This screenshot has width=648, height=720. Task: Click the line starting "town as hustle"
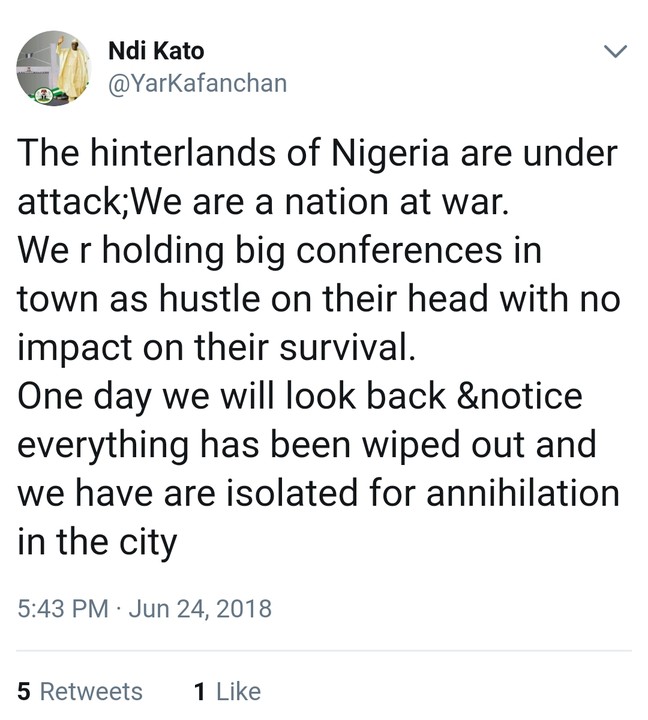coord(318,299)
